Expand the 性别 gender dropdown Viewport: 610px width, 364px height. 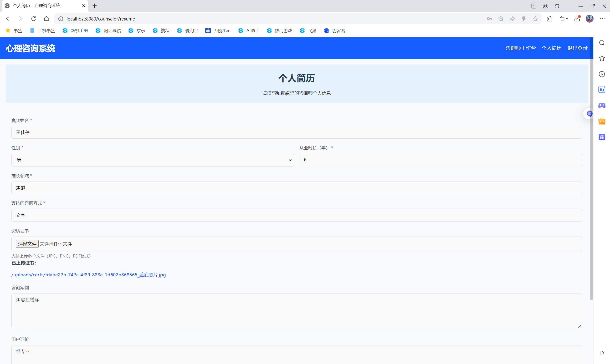(152, 160)
